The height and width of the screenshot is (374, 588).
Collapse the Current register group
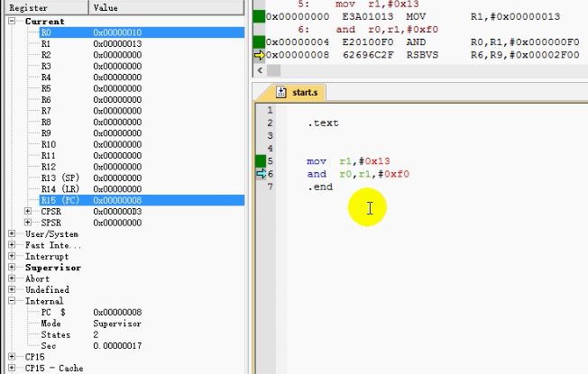(12, 21)
